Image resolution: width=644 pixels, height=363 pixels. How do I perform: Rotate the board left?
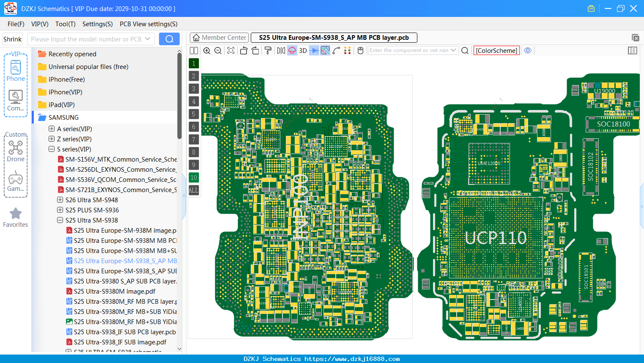244,50
